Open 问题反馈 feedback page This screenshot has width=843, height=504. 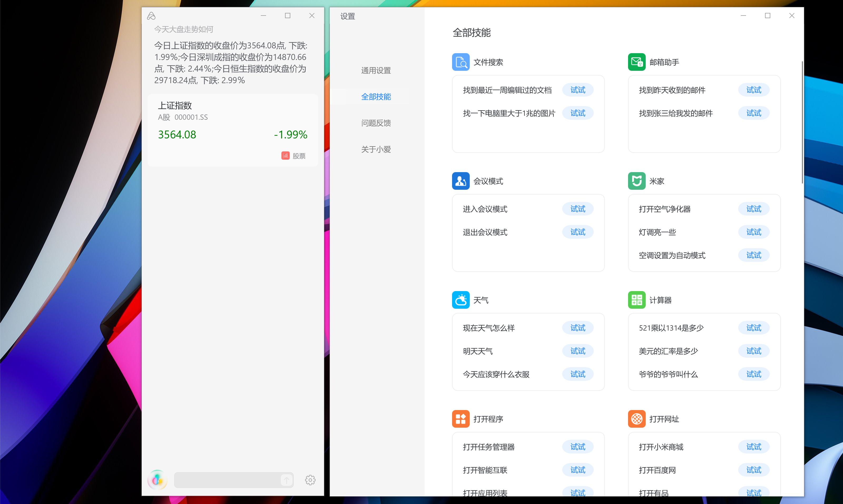(376, 123)
